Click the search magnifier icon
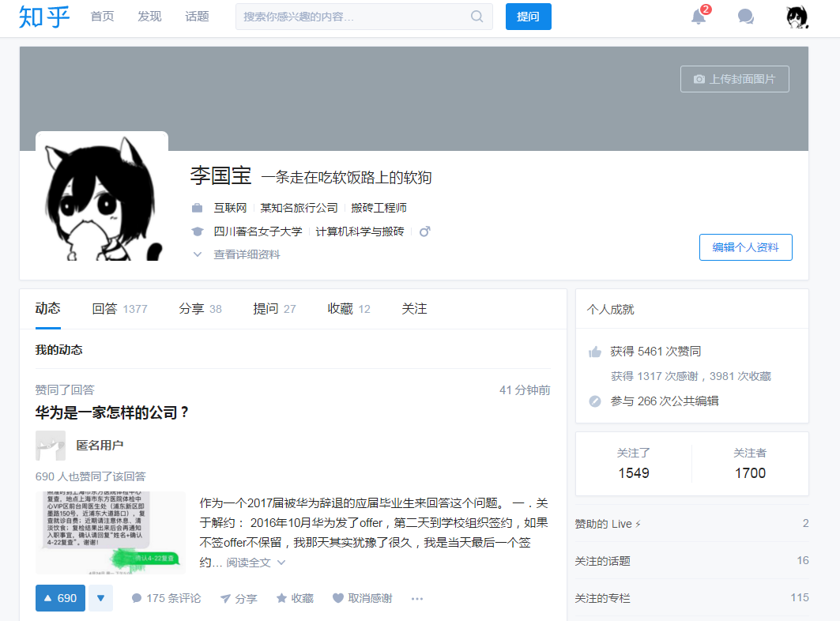 477,17
